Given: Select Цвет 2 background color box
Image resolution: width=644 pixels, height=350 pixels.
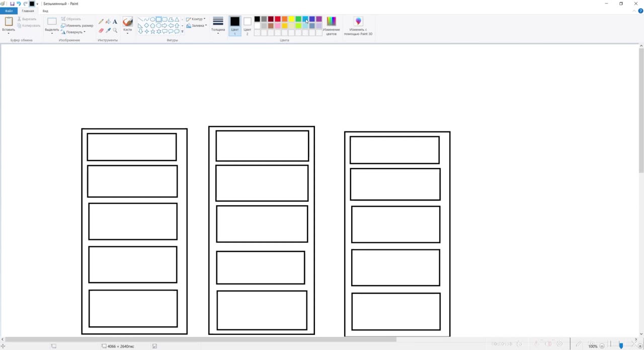Looking at the screenshot, I should 247,26.
